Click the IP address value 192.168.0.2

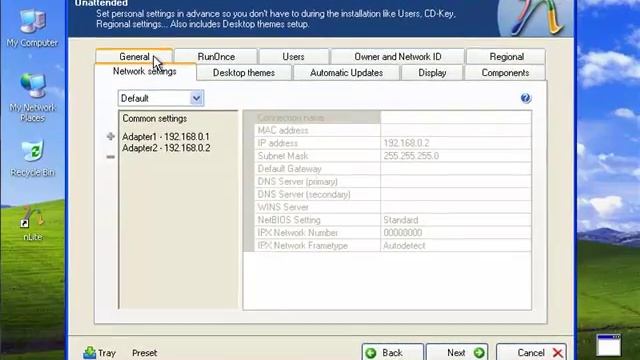pyautogui.click(x=456, y=143)
